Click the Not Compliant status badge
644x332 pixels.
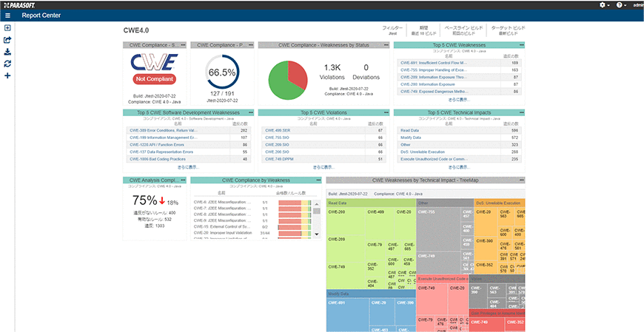click(155, 79)
